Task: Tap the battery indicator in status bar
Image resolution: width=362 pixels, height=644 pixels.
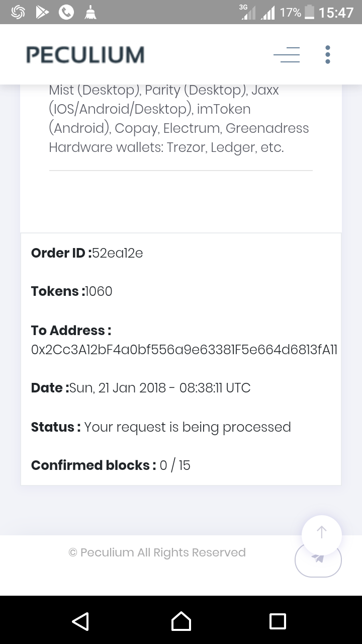Action: point(309,13)
